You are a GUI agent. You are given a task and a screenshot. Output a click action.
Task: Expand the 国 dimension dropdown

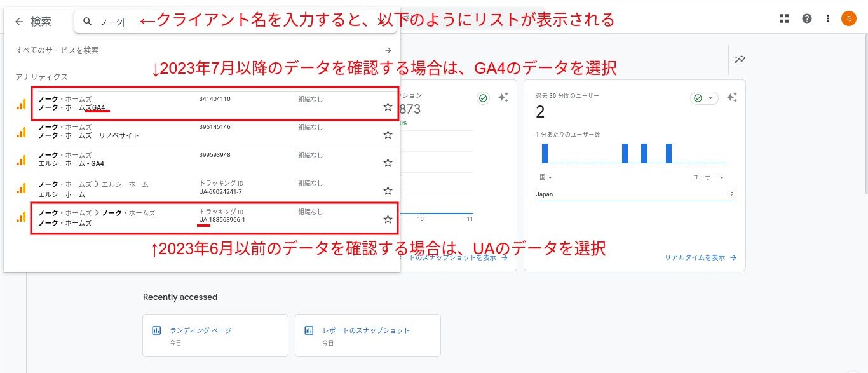coord(544,177)
